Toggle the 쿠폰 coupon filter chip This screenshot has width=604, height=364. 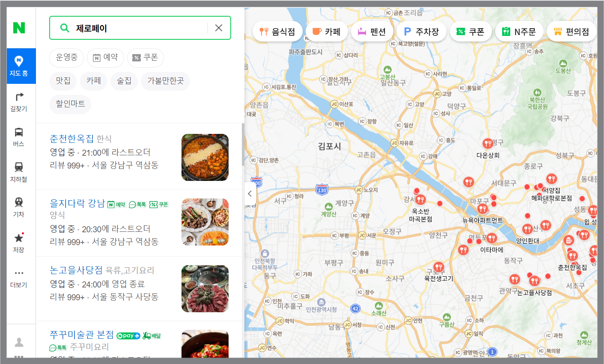(146, 57)
